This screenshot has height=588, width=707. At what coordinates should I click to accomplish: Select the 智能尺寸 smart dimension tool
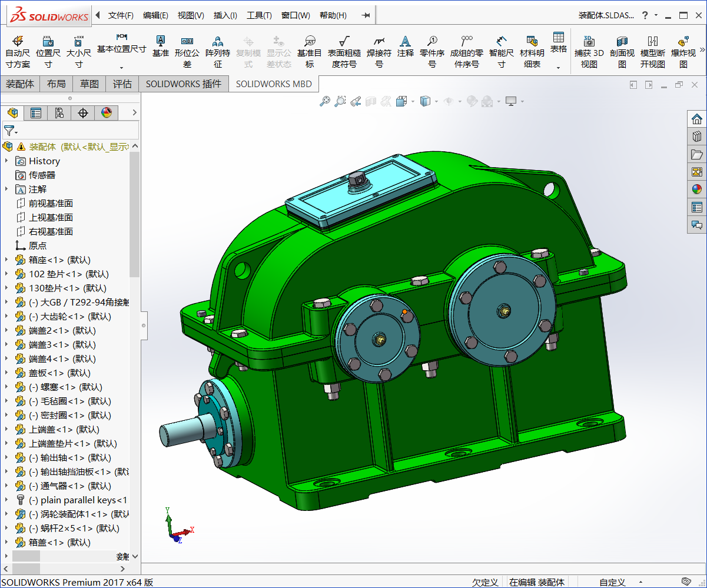[x=502, y=52]
